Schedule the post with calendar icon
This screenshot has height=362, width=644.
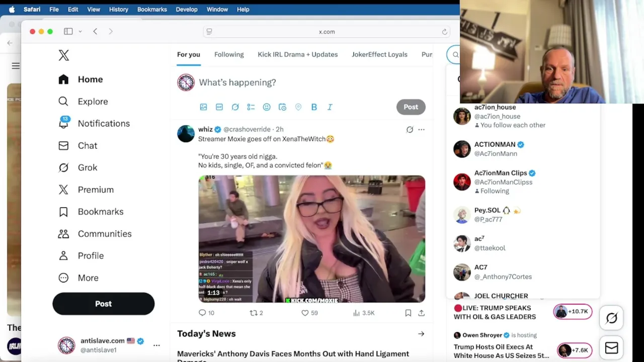[x=282, y=107]
